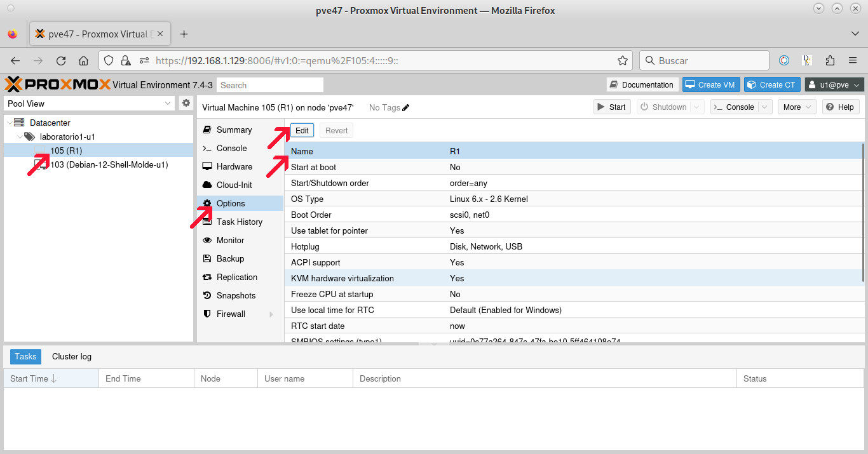Collapse the laboratorio1-u1 pool node
The image size is (868, 454).
point(20,137)
